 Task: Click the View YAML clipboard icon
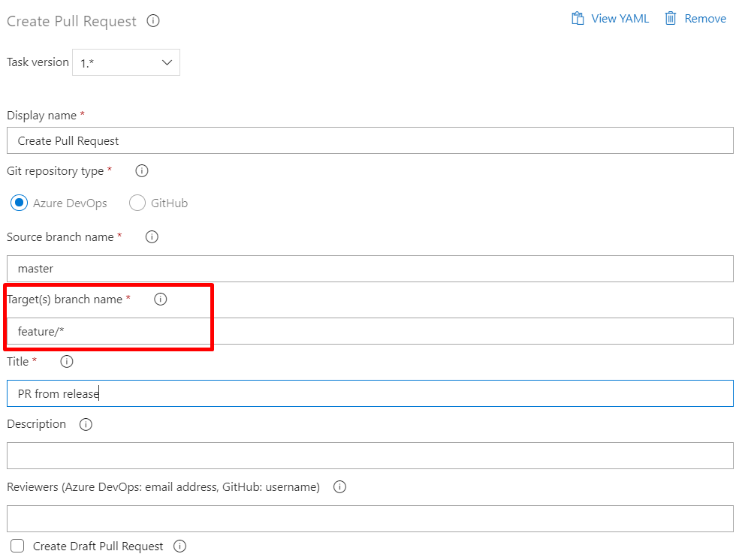(x=578, y=19)
